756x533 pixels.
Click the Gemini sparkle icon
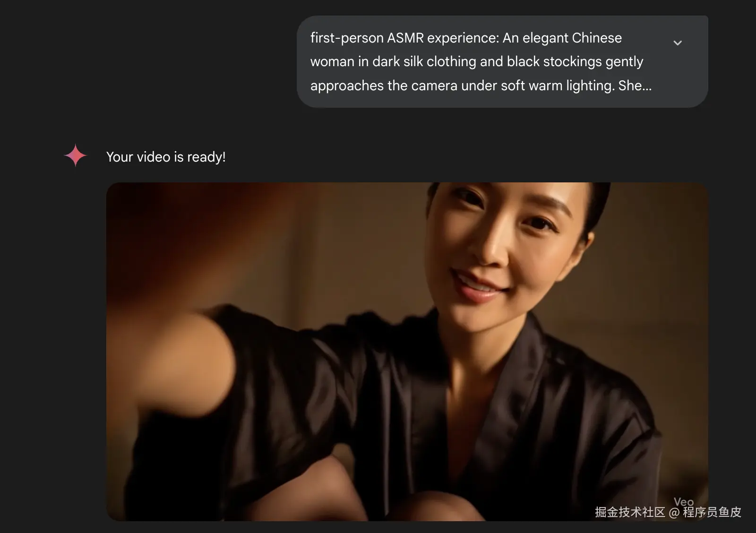click(x=75, y=155)
